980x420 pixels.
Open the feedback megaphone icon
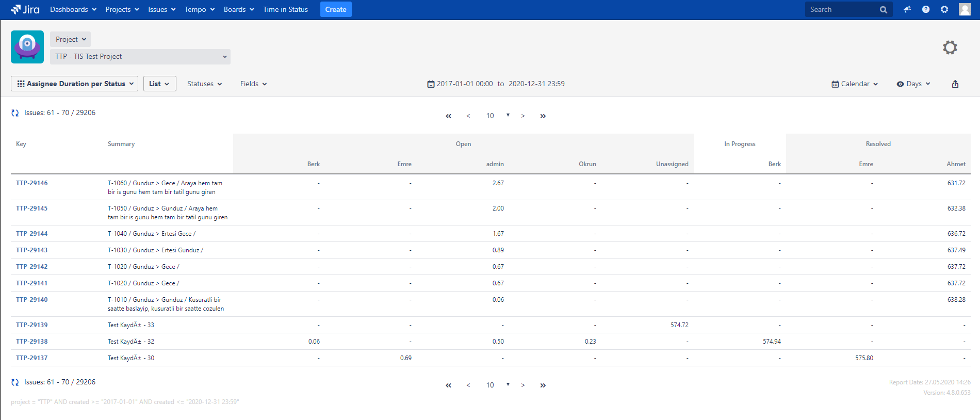click(x=907, y=9)
